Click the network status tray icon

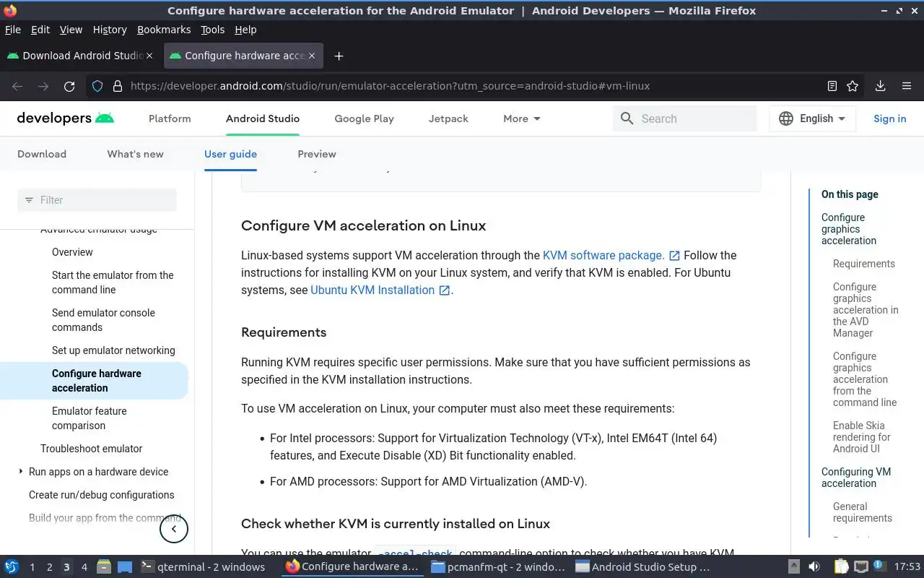coord(860,566)
